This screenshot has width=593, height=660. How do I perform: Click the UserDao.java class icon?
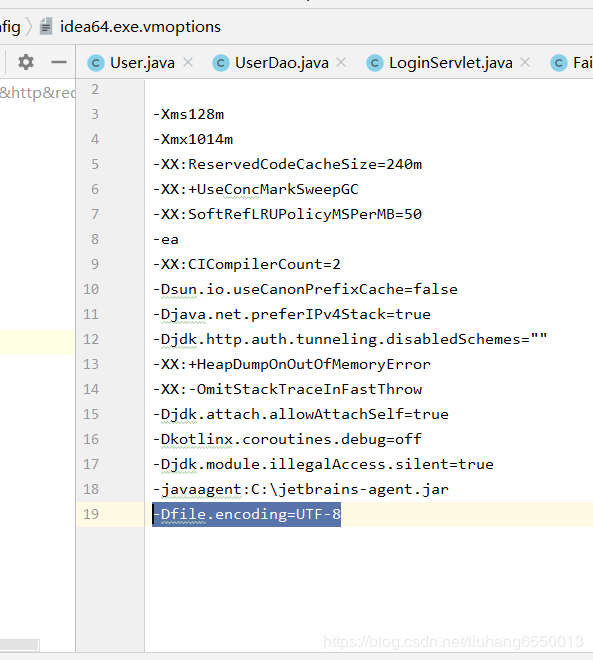tap(221, 63)
